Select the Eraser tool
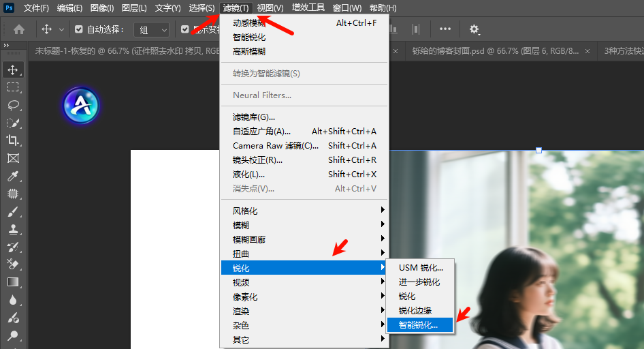The image size is (644, 349). pyautogui.click(x=13, y=264)
